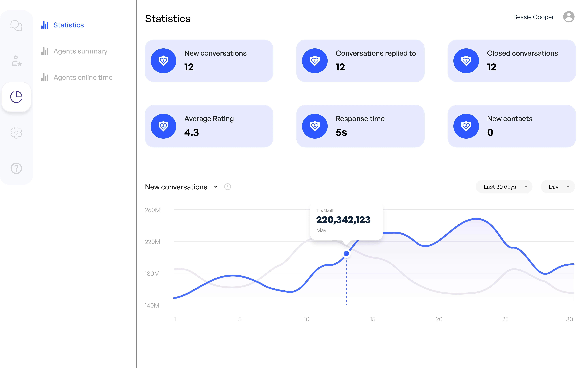Click the New contacts shield icon
This screenshot has width=588, height=368.
click(466, 126)
